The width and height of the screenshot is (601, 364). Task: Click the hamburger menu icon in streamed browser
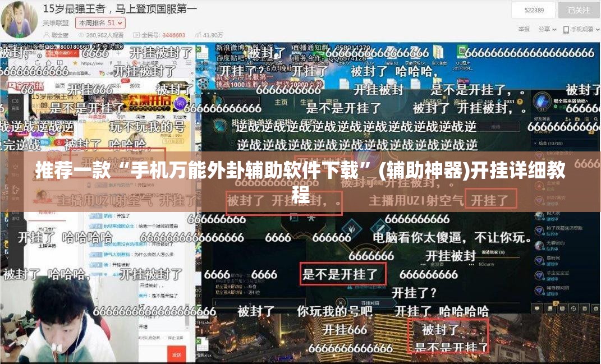188,63
